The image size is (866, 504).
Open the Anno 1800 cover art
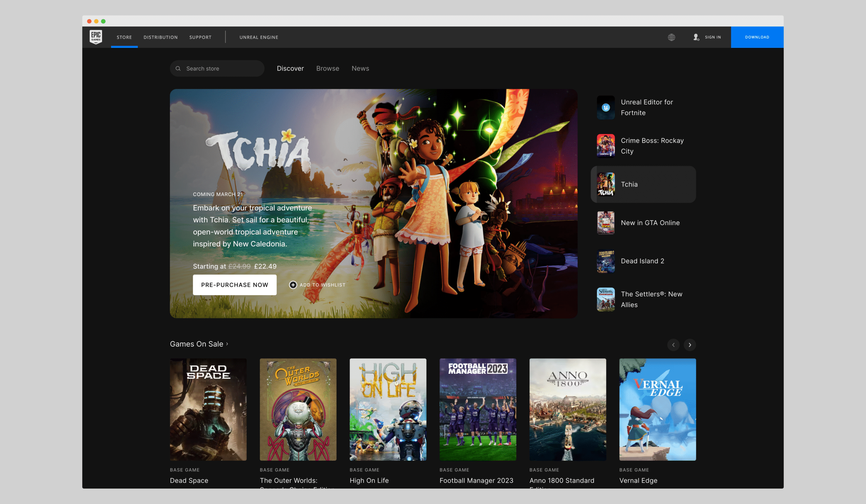567,409
